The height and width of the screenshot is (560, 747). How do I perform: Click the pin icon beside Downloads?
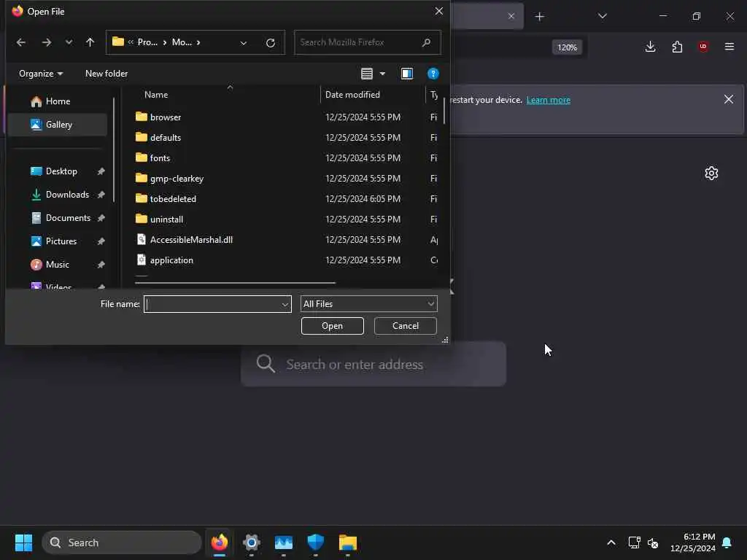point(101,195)
